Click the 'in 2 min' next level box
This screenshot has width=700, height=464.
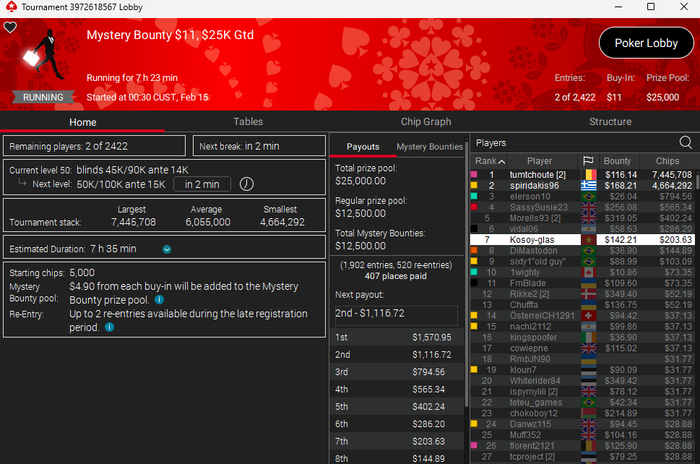(202, 184)
